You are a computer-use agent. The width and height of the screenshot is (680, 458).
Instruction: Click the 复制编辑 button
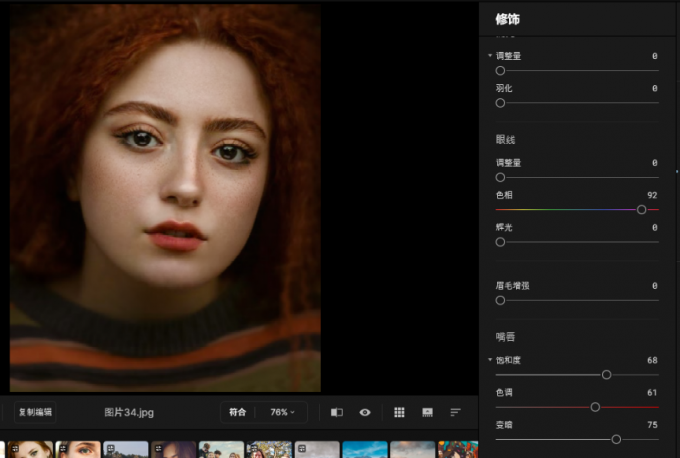(35, 412)
